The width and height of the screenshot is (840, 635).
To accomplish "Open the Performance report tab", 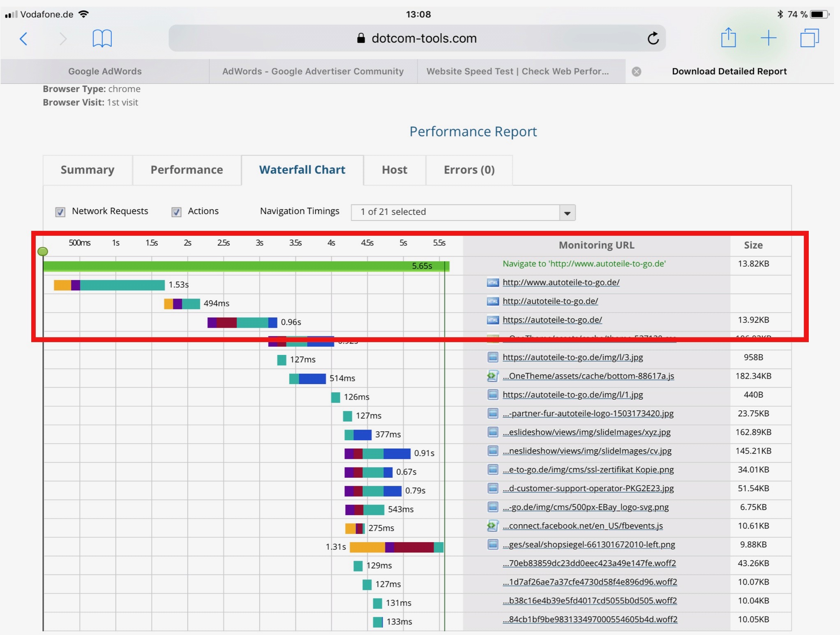I will (x=187, y=170).
